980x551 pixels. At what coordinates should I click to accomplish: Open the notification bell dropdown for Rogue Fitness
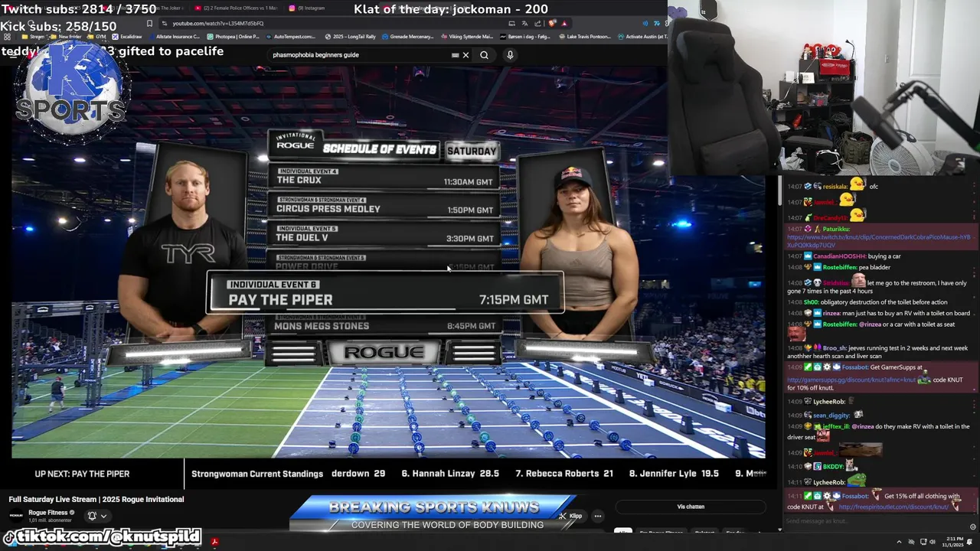click(x=96, y=516)
